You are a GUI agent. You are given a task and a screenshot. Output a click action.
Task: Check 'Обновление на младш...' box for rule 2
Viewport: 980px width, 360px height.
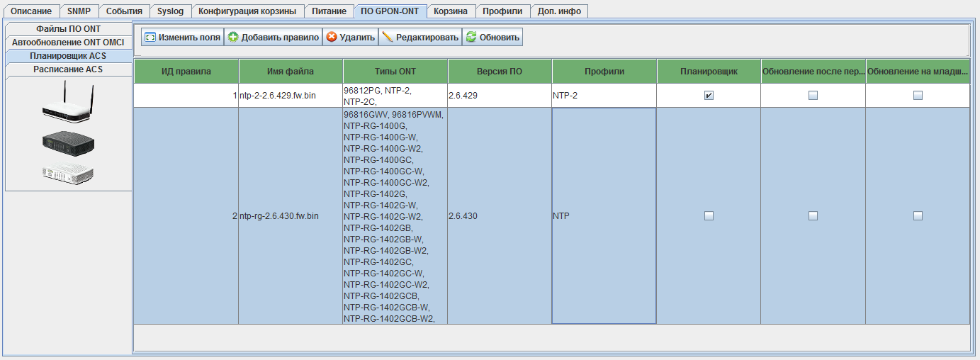click(918, 216)
